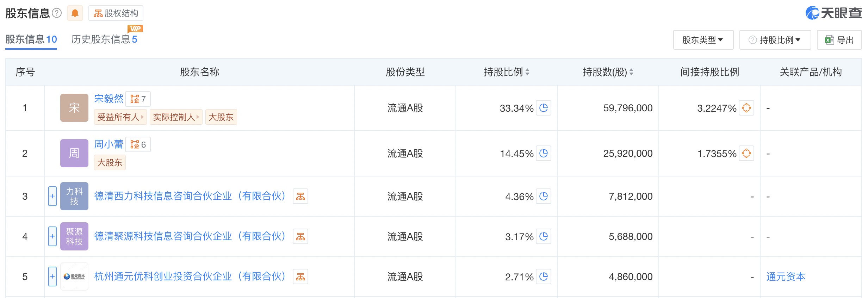The height and width of the screenshot is (298, 868).
Task: Click the 股权结构 button
Action: pyautogui.click(x=116, y=13)
